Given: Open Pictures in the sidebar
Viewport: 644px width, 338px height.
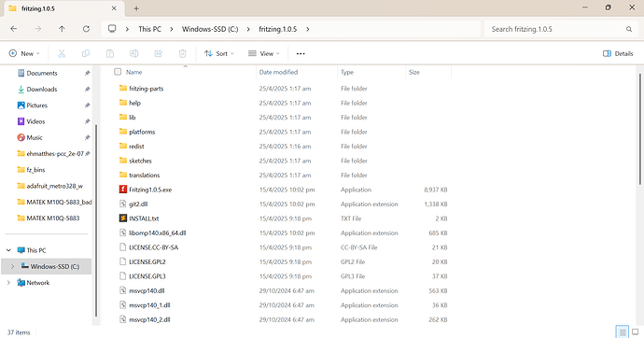Looking at the screenshot, I should point(33,106).
